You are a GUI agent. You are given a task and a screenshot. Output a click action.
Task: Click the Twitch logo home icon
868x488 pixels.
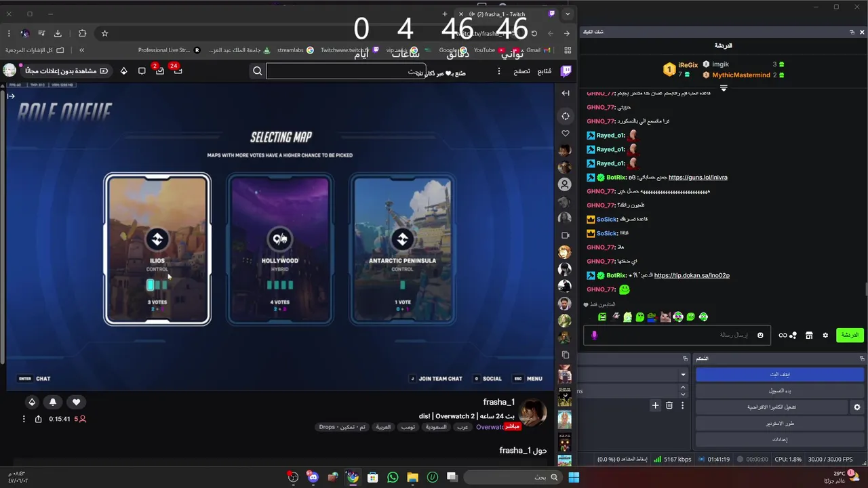[566, 70]
